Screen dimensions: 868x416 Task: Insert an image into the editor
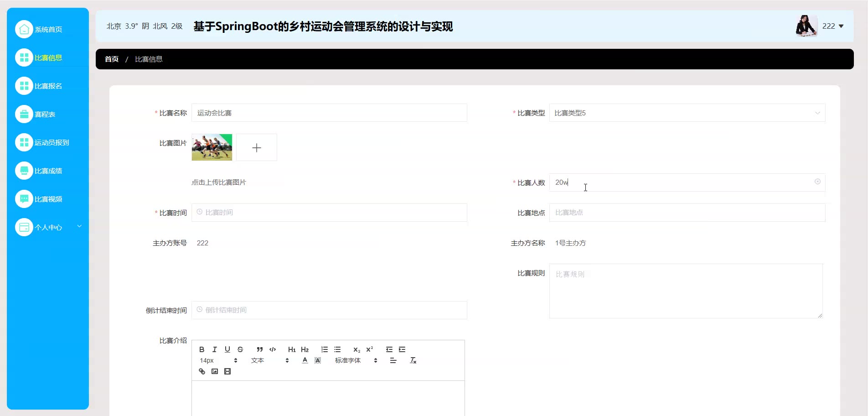pos(215,371)
